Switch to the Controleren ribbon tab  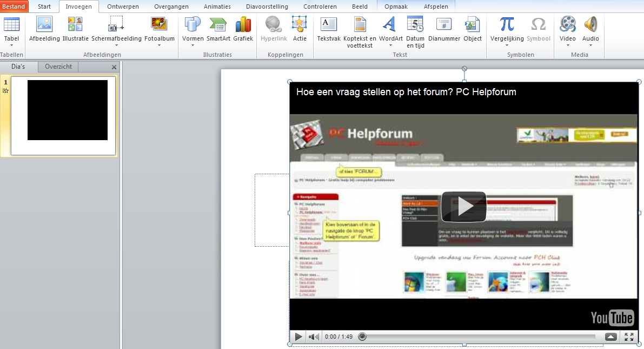pyautogui.click(x=320, y=6)
